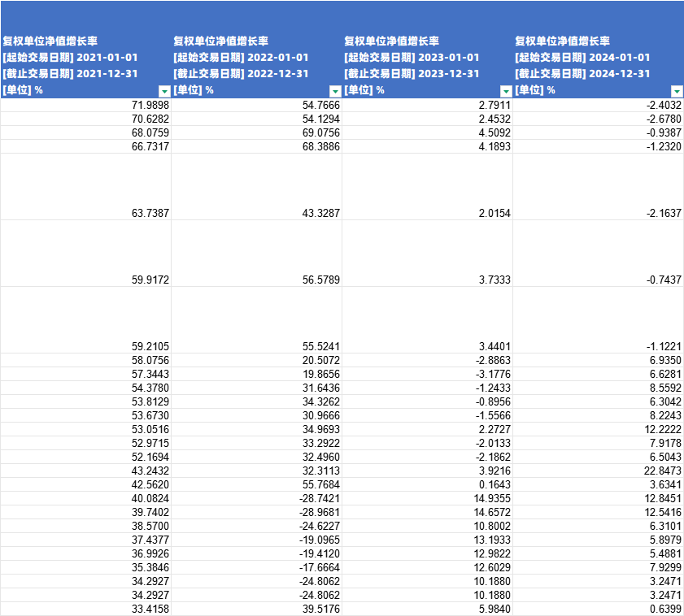
Task: Select cell with value 6.9350
Action: point(598,360)
